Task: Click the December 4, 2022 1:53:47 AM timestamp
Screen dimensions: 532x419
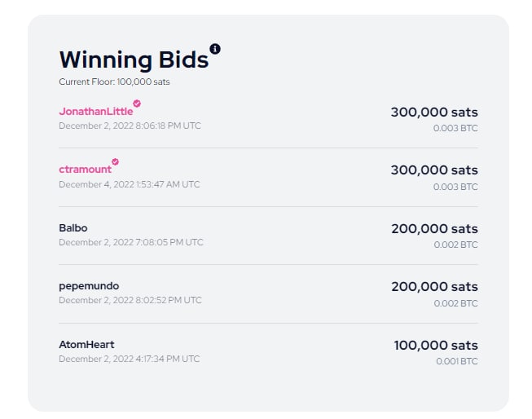Action: (x=130, y=184)
